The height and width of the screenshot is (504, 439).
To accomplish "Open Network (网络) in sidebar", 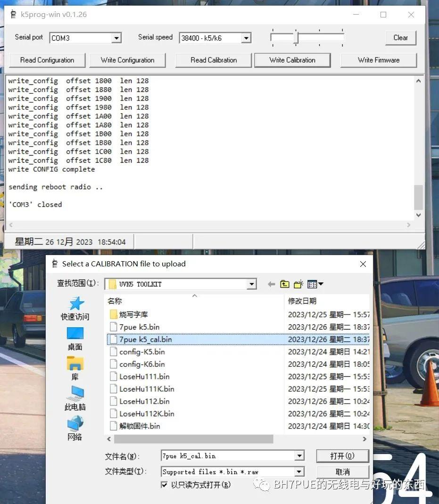I will (x=75, y=429).
